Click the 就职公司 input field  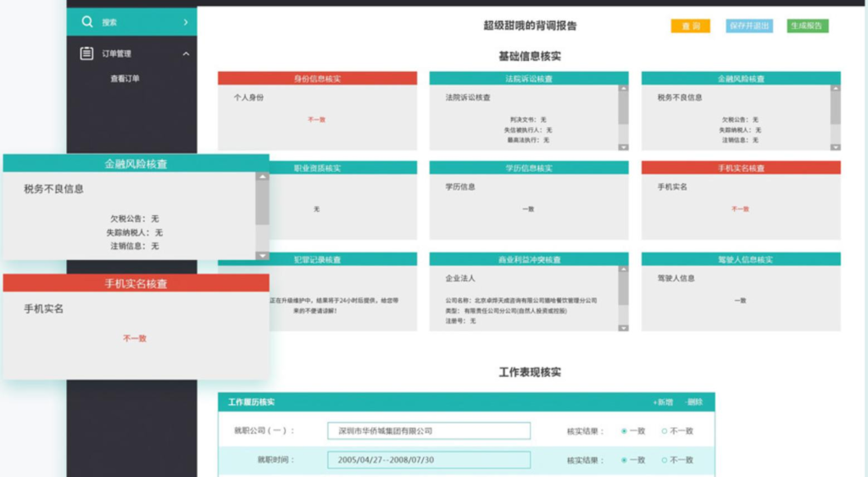point(428,431)
